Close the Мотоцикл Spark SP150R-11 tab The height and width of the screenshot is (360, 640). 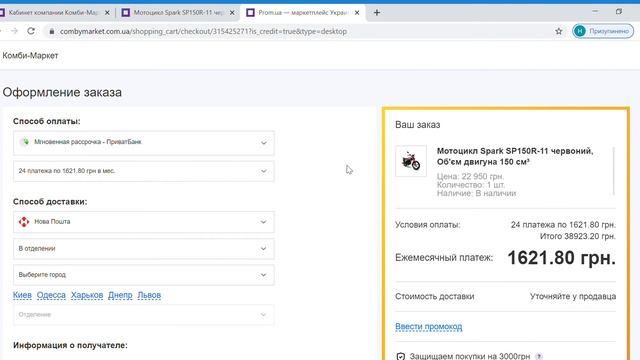(x=232, y=13)
